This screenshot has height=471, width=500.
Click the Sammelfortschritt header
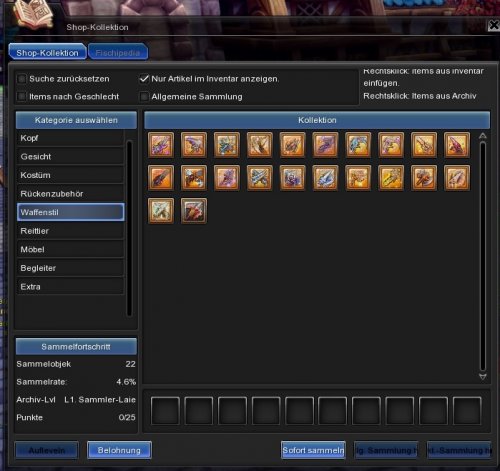(x=76, y=347)
